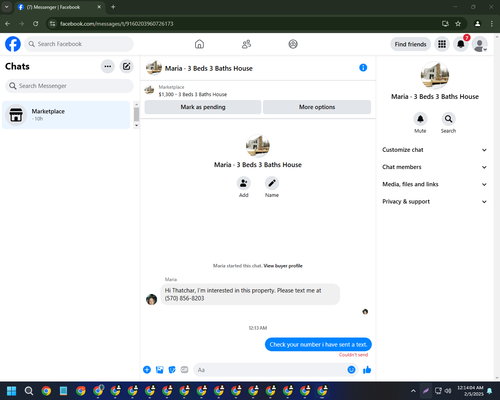Expand Customize chat section
This screenshot has height=400, width=500.
(435, 150)
